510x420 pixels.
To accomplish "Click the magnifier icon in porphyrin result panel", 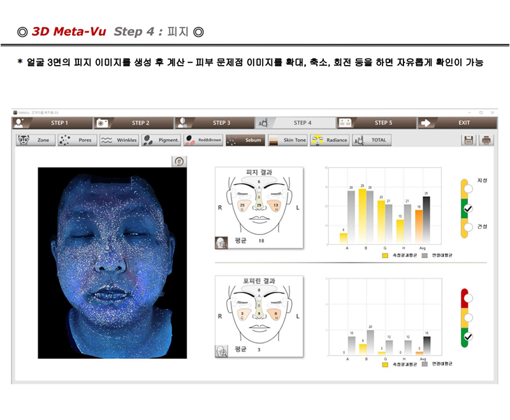I will (221, 350).
